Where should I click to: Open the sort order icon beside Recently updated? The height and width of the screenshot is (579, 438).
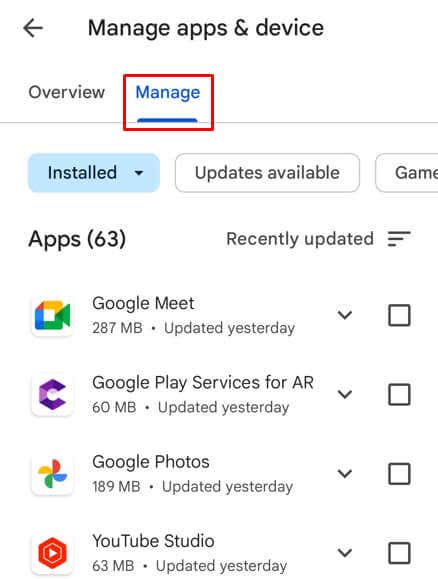click(x=399, y=239)
